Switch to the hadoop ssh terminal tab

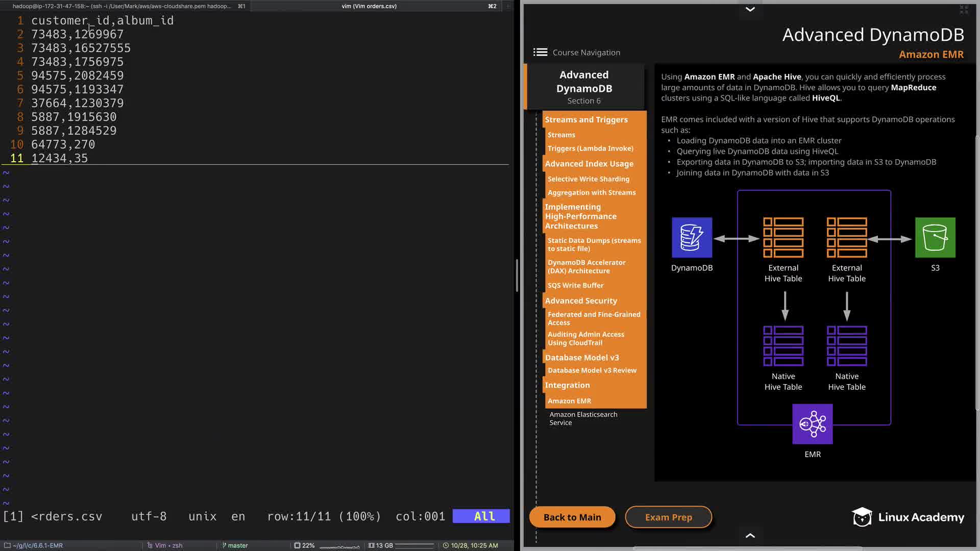pyautogui.click(x=122, y=6)
